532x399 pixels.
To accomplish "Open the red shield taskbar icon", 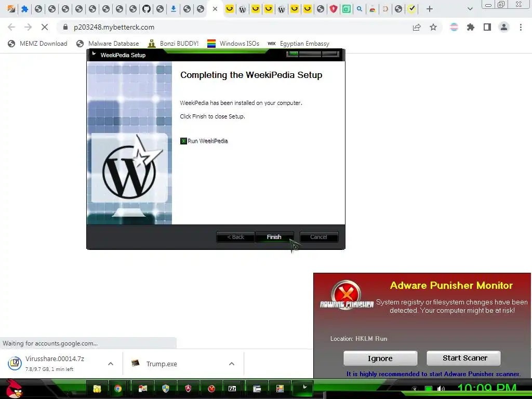I will click(188, 389).
